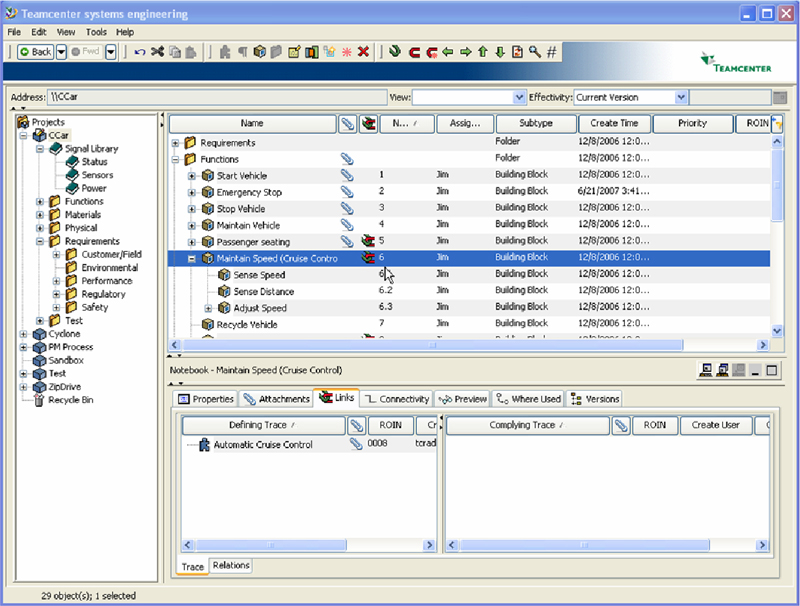Open the Fwd history dropdown arrow

[111, 52]
